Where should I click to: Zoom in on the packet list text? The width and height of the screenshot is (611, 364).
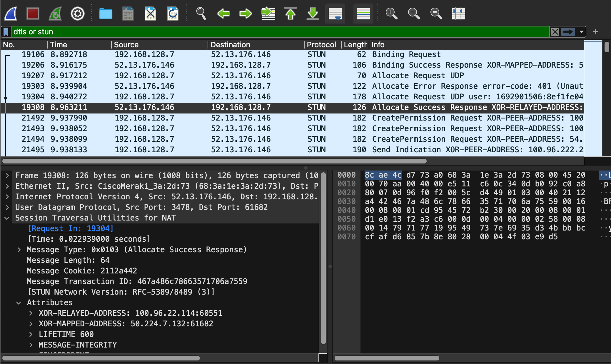pos(391,14)
